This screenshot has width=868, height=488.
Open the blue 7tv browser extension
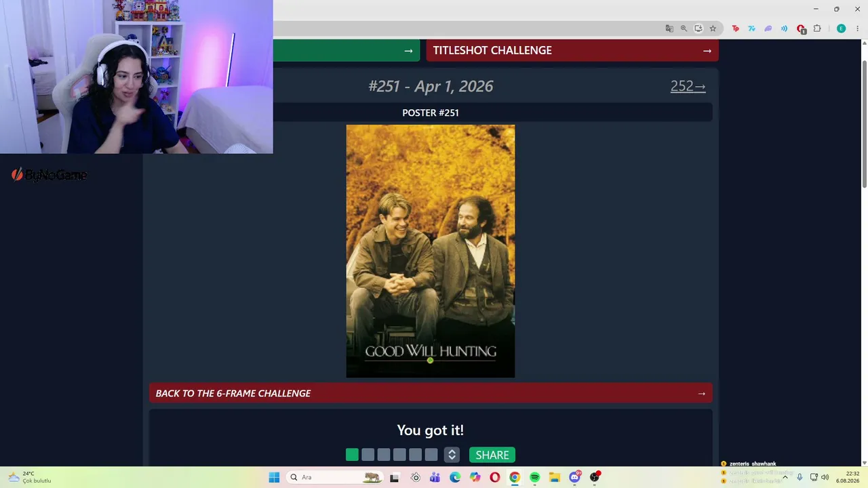[x=751, y=28]
